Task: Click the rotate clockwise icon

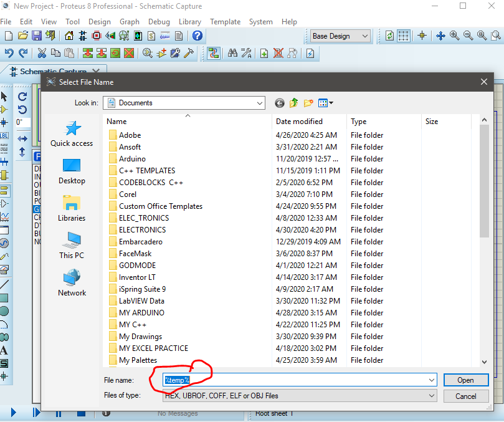Action: [22, 97]
